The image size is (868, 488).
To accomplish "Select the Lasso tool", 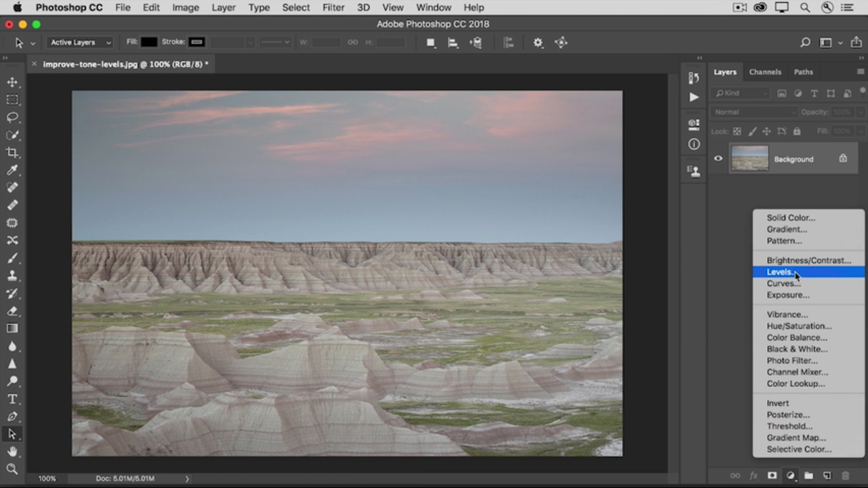I will tap(12, 117).
